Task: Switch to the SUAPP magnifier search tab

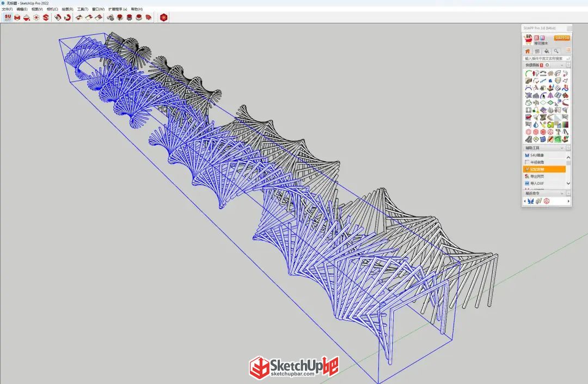Action: point(556,51)
